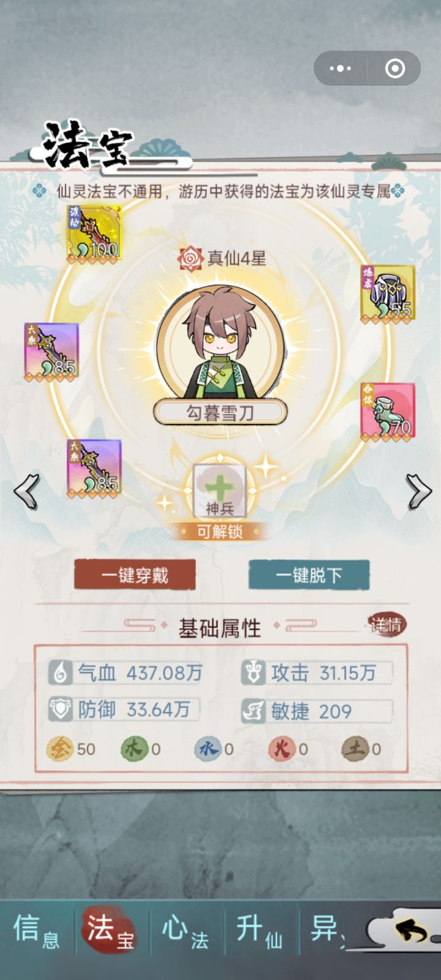Select the level 55 purple robe treasure
441x980 pixels.
[387, 294]
